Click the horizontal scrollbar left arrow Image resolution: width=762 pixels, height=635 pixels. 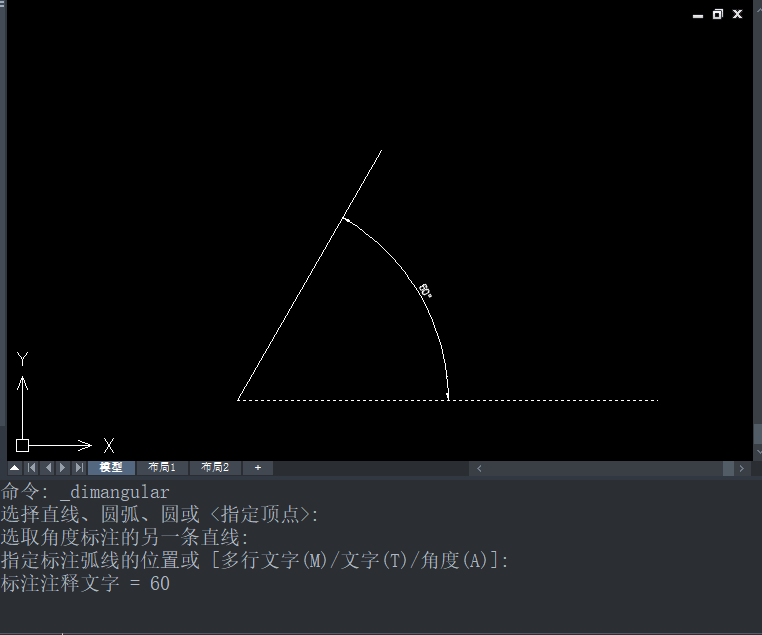pos(479,468)
